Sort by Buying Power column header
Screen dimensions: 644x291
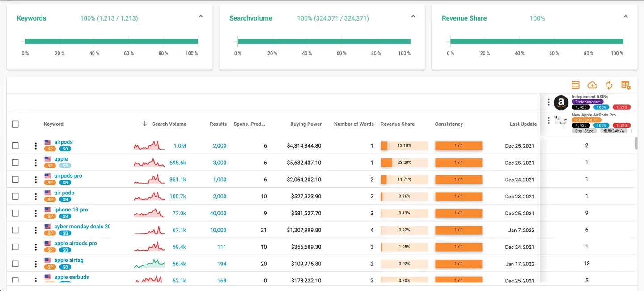[x=306, y=124]
